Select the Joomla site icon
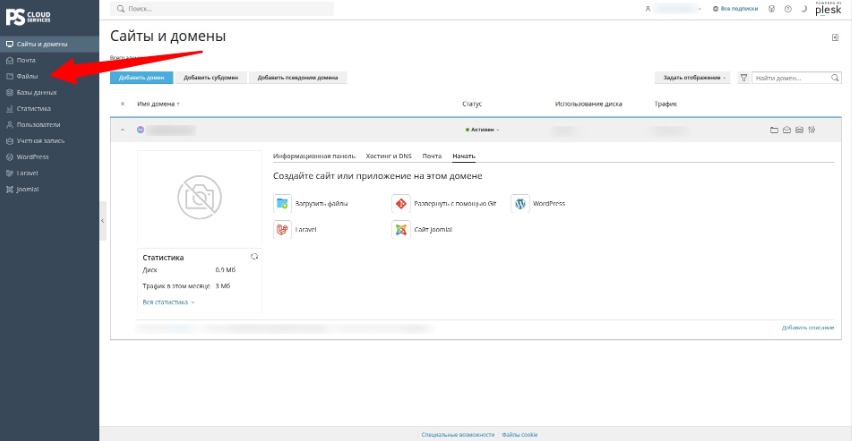852x441 pixels. coord(400,230)
